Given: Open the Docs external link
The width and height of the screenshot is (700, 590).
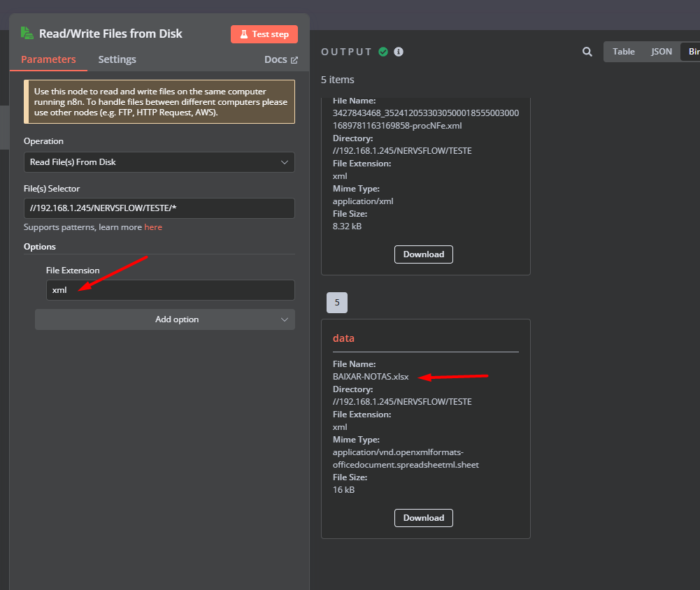Looking at the screenshot, I should tap(280, 59).
